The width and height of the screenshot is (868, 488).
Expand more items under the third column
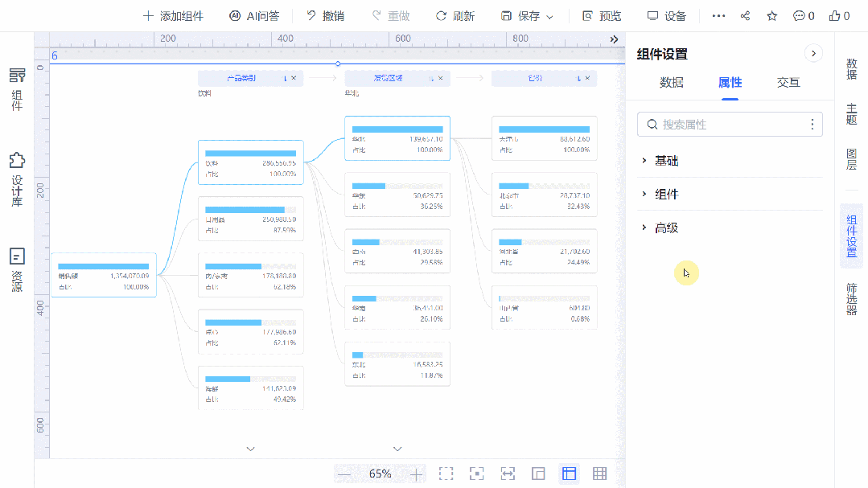click(x=397, y=449)
